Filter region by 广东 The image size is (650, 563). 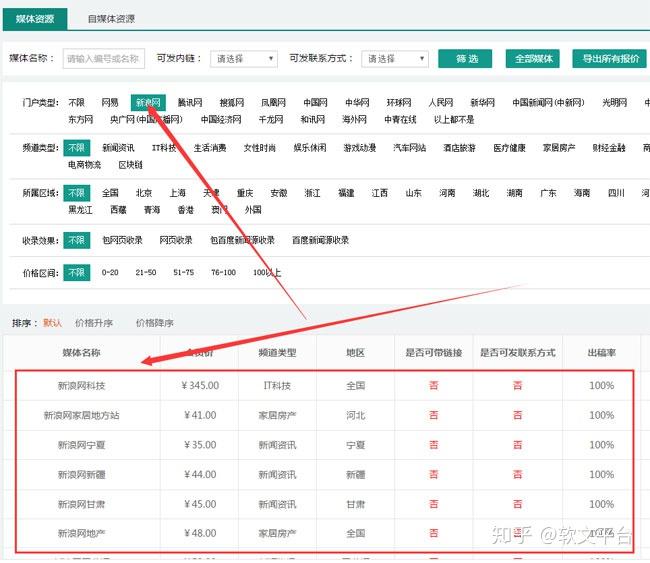[548, 193]
